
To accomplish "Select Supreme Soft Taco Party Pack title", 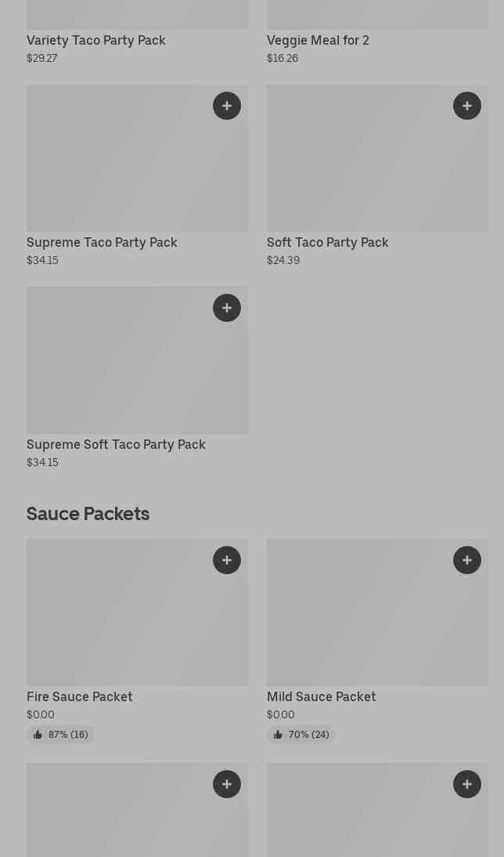I will (x=116, y=444).
